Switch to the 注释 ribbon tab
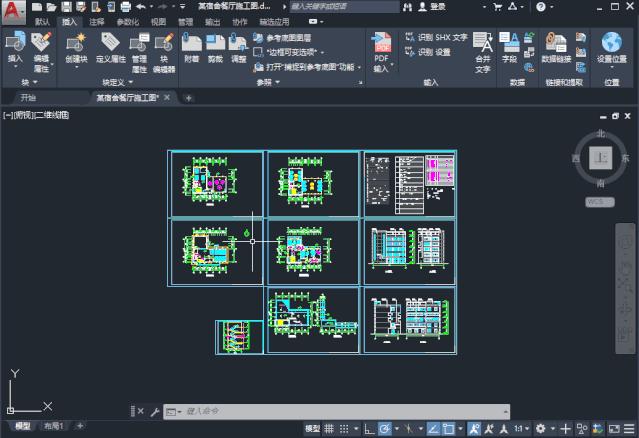The width and height of the screenshot is (639, 438). [96, 20]
